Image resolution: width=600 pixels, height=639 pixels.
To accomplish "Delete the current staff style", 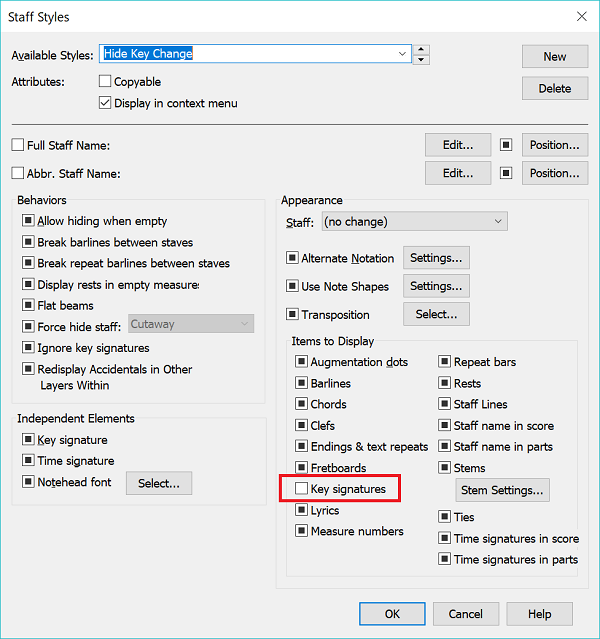I will 554,88.
